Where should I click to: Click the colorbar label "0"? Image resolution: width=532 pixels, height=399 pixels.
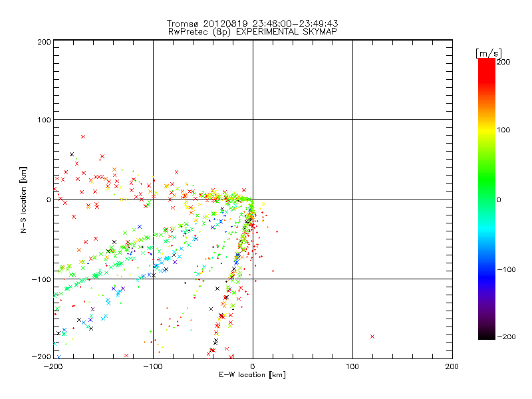click(499, 200)
